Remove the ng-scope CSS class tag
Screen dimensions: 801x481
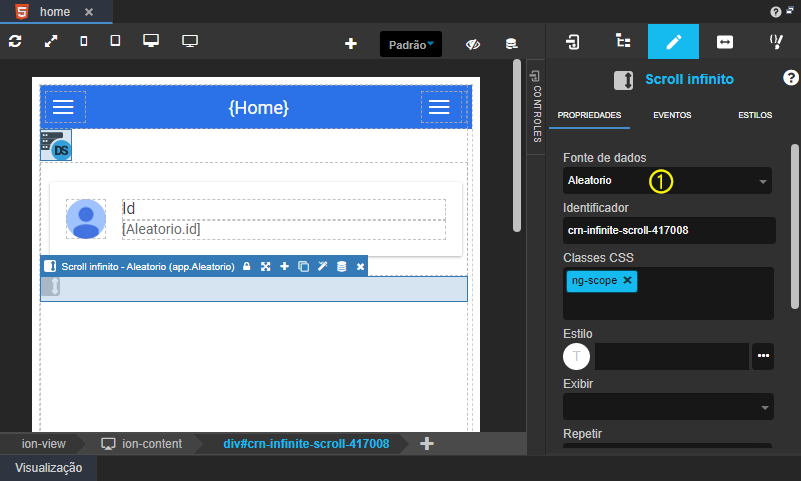[627, 280]
